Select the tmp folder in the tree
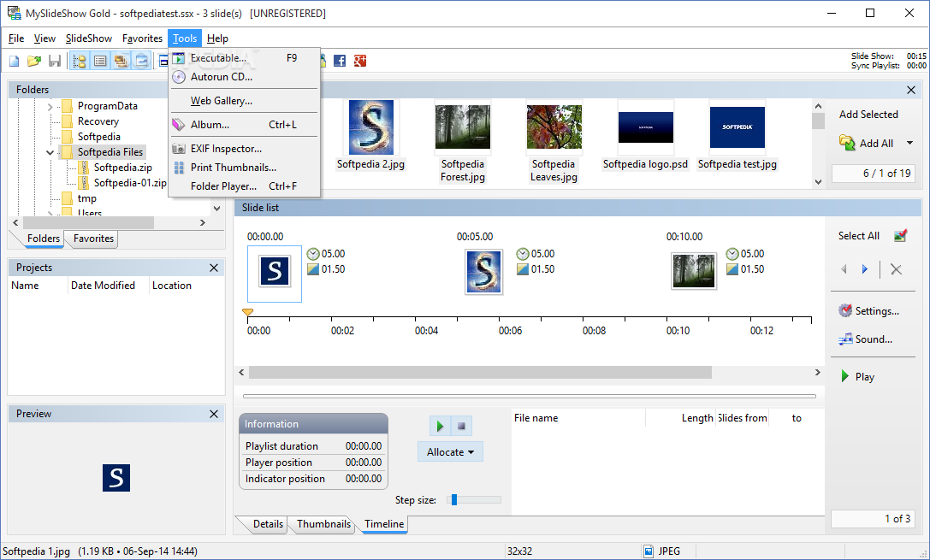The height and width of the screenshot is (560, 930). point(86,198)
